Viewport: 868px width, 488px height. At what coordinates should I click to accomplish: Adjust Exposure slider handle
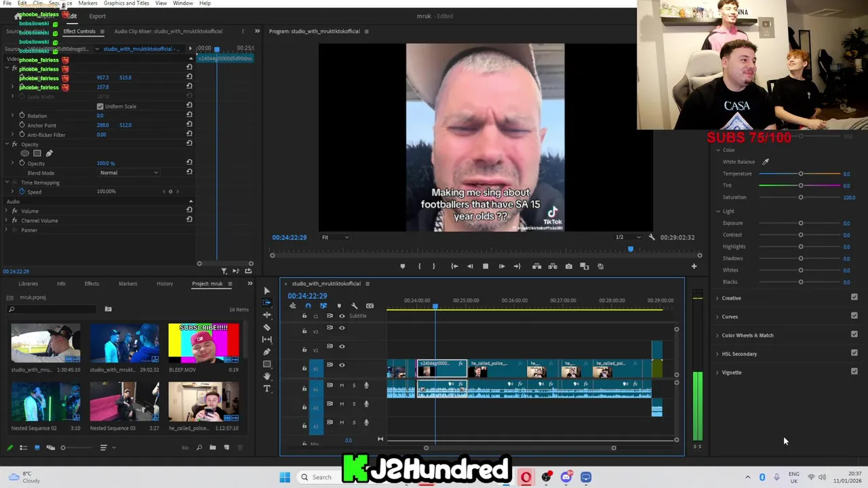[x=801, y=223]
